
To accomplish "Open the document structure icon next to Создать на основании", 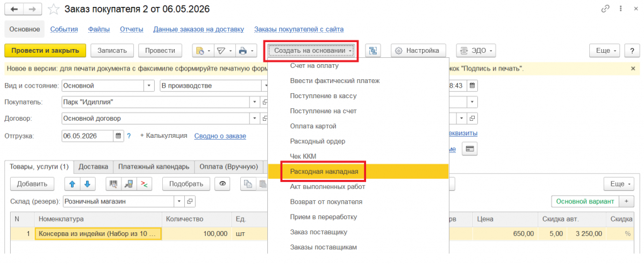I will 372,50.
